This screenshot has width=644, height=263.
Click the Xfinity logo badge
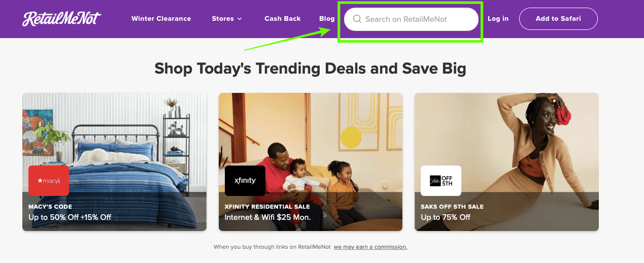pyautogui.click(x=245, y=180)
